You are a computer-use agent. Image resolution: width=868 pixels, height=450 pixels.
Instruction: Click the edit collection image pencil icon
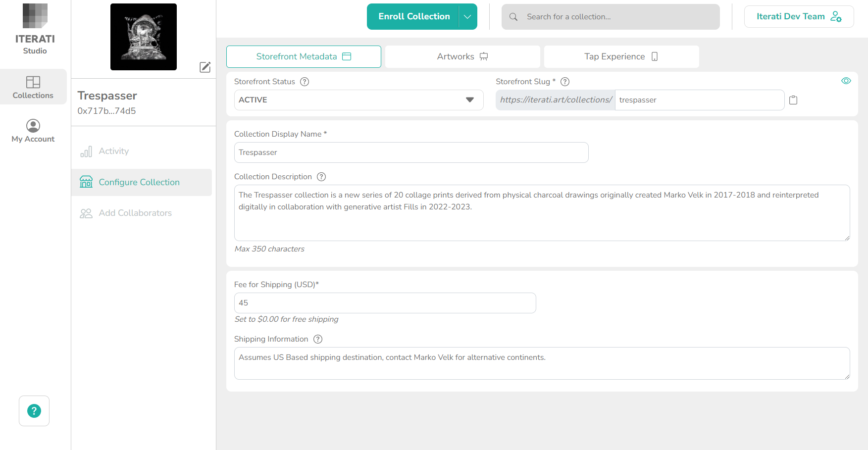(x=205, y=67)
